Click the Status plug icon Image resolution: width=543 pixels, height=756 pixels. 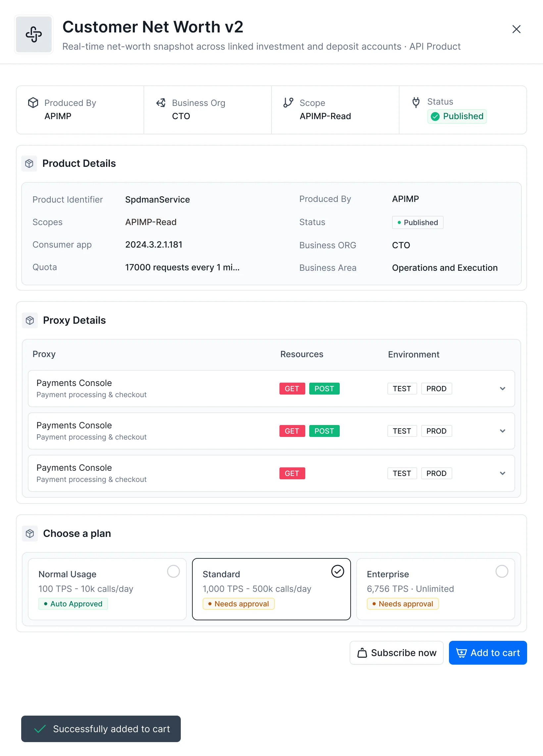416,102
